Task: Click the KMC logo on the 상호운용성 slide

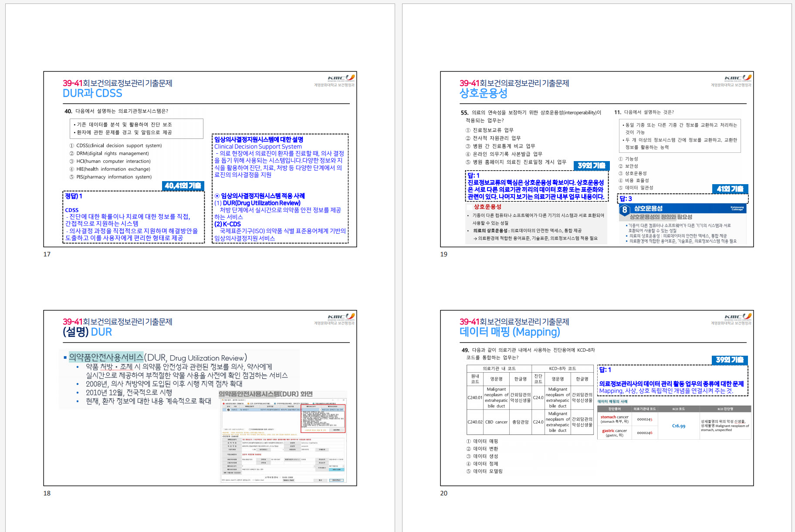Action: coord(738,77)
